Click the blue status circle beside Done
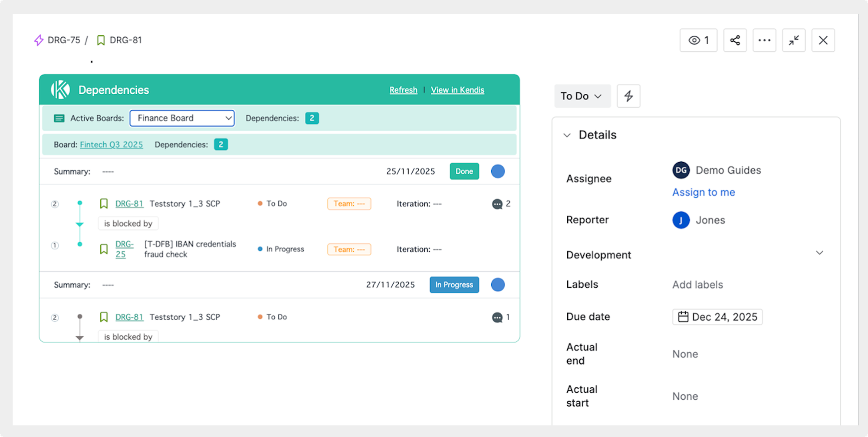Image resolution: width=868 pixels, height=437 pixels. point(498,171)
